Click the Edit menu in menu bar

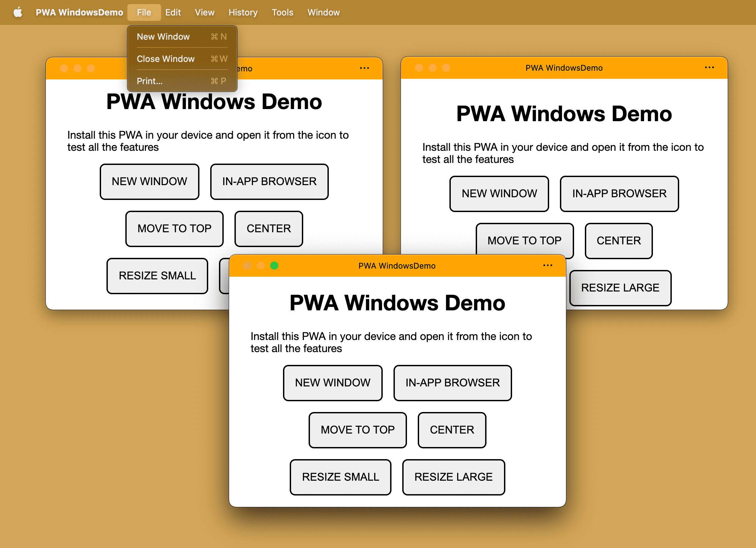pyautogui.click(x=172, y=12)
